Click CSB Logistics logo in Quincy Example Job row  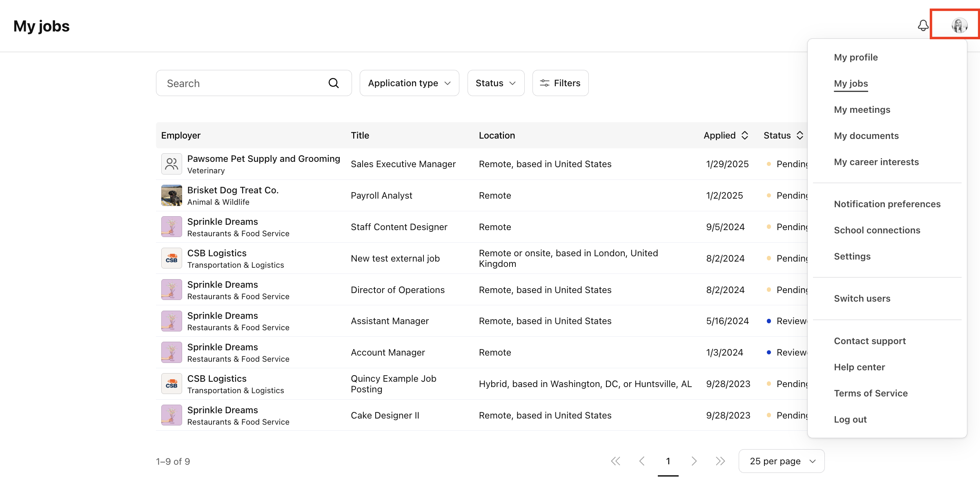coord(171,384)
